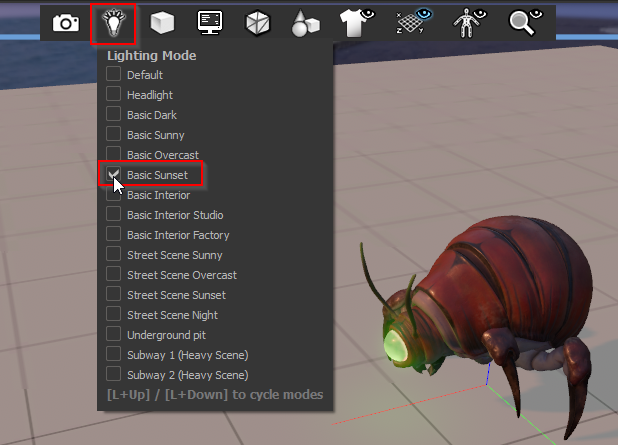618x445 pixels.
Task: Pick Underground pit lighting mode
Action: tap(114, 335)
